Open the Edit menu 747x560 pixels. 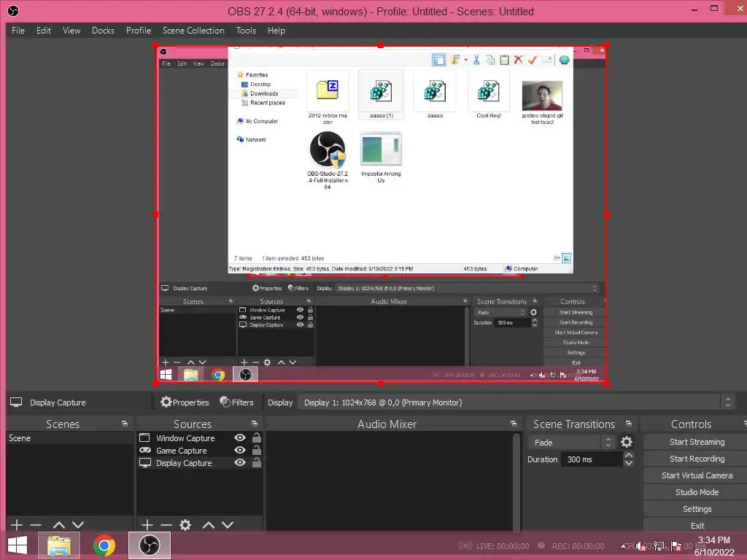tap(43, 31)
